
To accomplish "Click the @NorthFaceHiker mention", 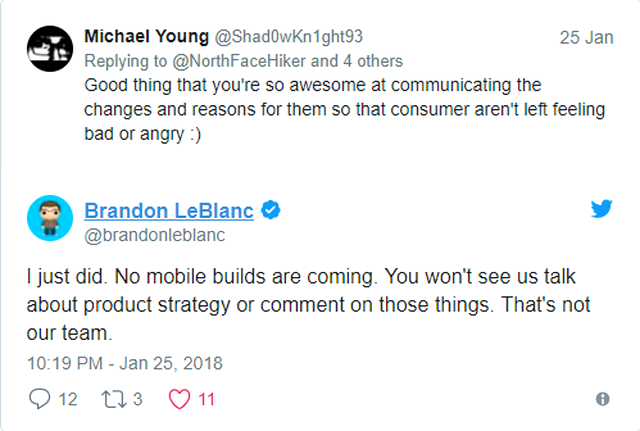I will point(239,61).
